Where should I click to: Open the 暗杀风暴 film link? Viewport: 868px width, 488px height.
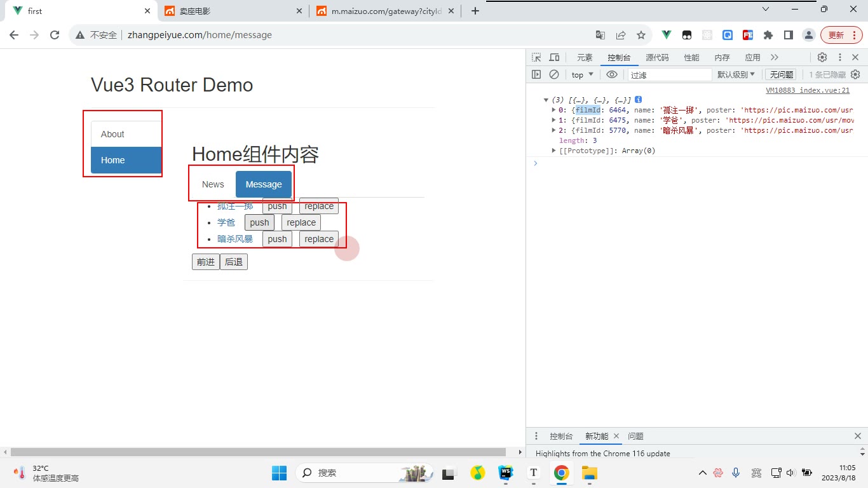point(235,239)
